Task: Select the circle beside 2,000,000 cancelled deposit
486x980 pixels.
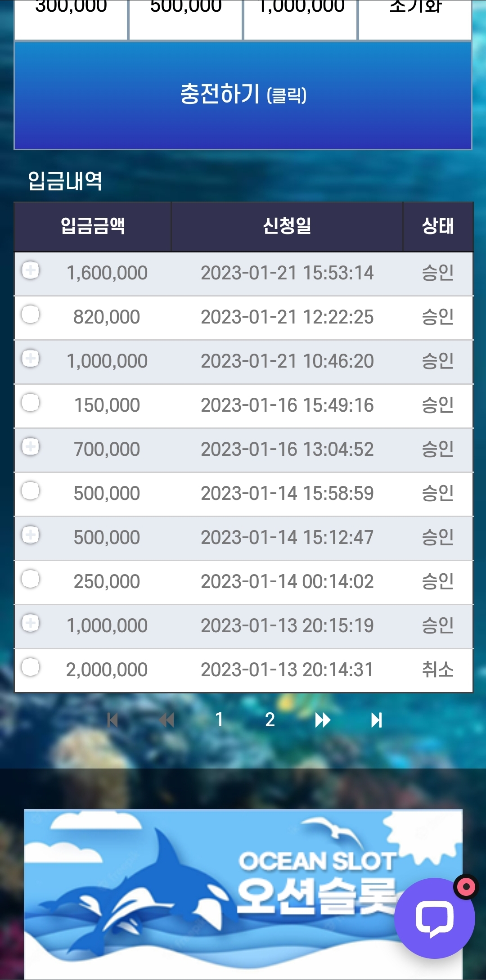Action: coord(31,667)
